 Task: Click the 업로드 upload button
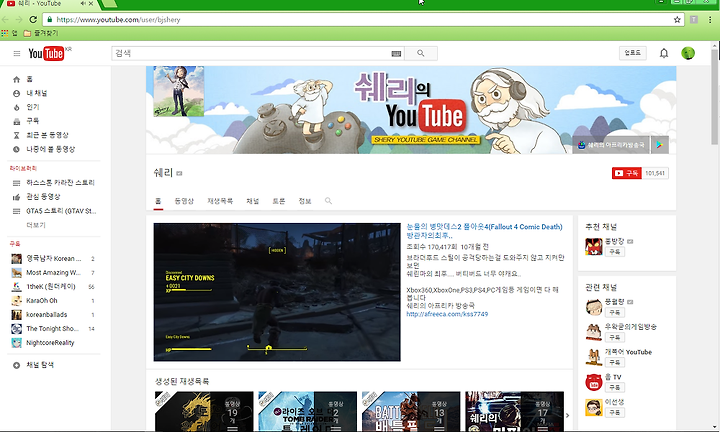[632, 53]
